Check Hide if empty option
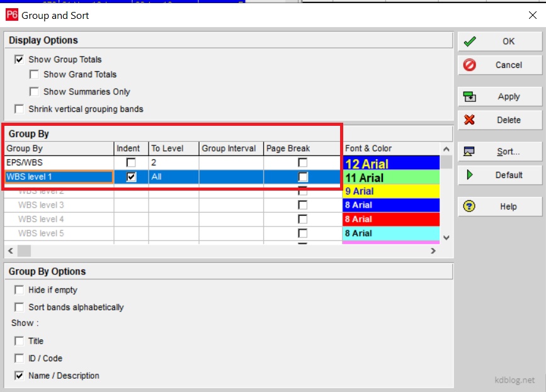This screenshot has height=392, width=546. tap(20, 290)
